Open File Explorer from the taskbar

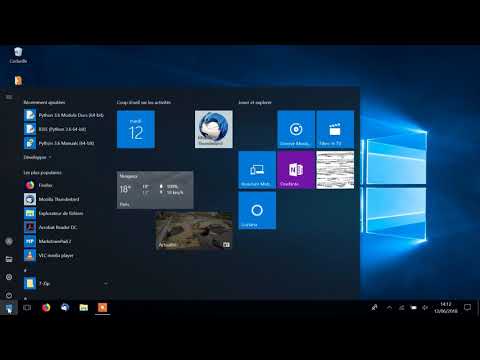(84, 308)
